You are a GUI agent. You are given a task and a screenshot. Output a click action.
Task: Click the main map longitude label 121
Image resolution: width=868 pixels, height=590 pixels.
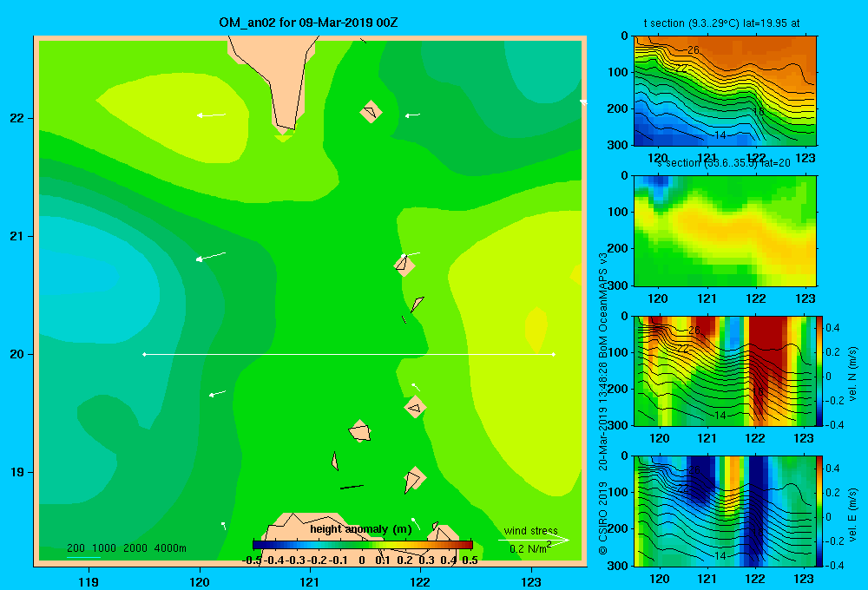(x=310, y=581)
